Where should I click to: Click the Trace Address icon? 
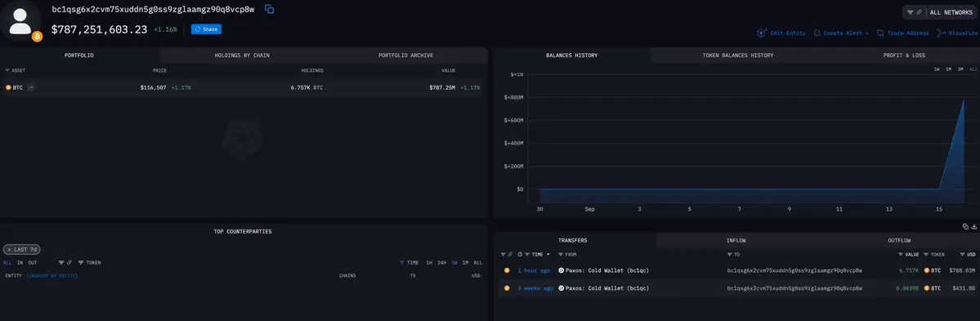(880, 33)
